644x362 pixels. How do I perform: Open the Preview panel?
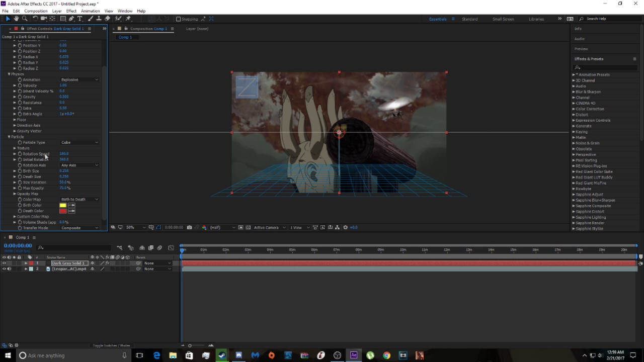(x=581, y=49)
